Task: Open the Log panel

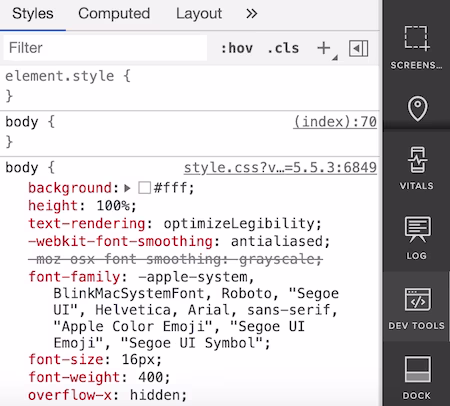Action: [417, 238]
